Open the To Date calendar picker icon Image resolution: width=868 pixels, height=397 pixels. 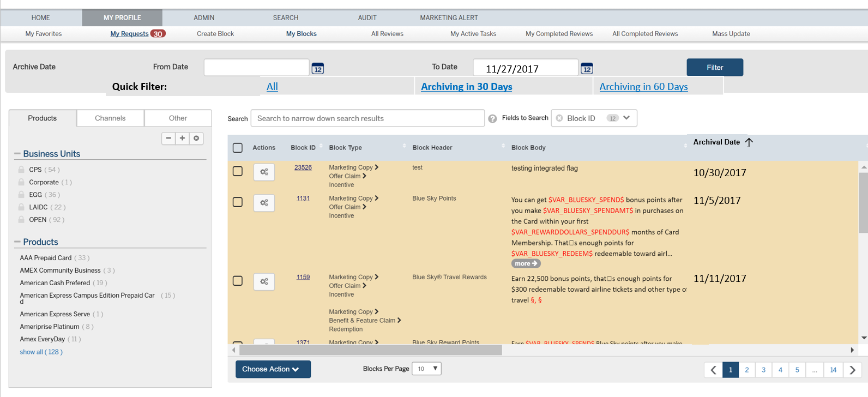pyautogui.click(x=587, y=69)
